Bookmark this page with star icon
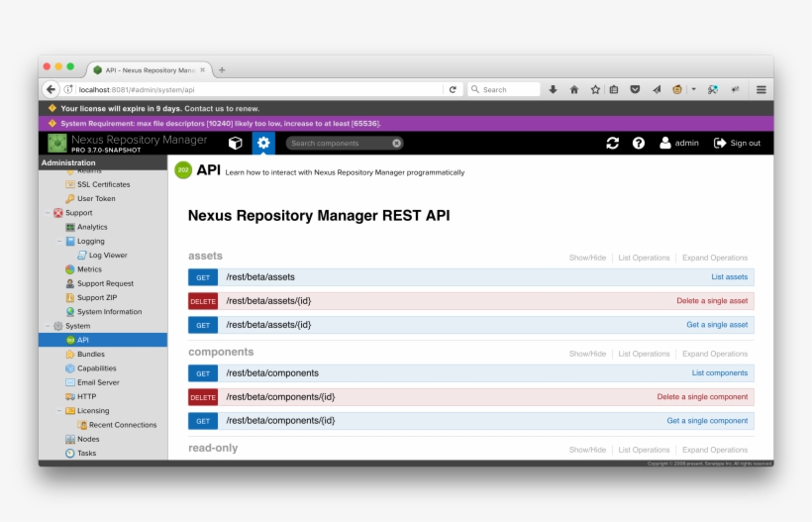 (x=595, y=89)
